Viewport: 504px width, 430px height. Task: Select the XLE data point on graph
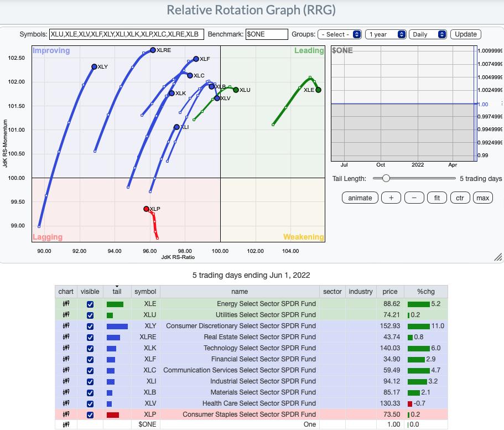point(318,90)
